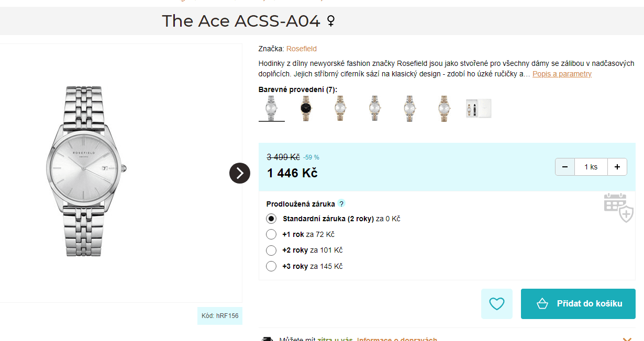The height and width of the screenshot is (341, 644).
Task: Select the black dial watch variant
Action: pos(306,108)
